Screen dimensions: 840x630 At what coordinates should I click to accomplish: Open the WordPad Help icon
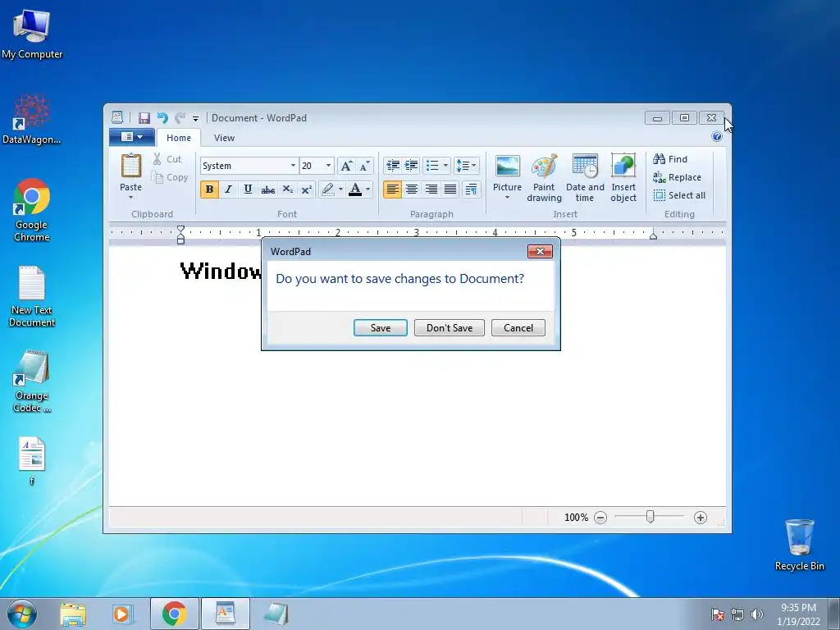click(717, 137)
